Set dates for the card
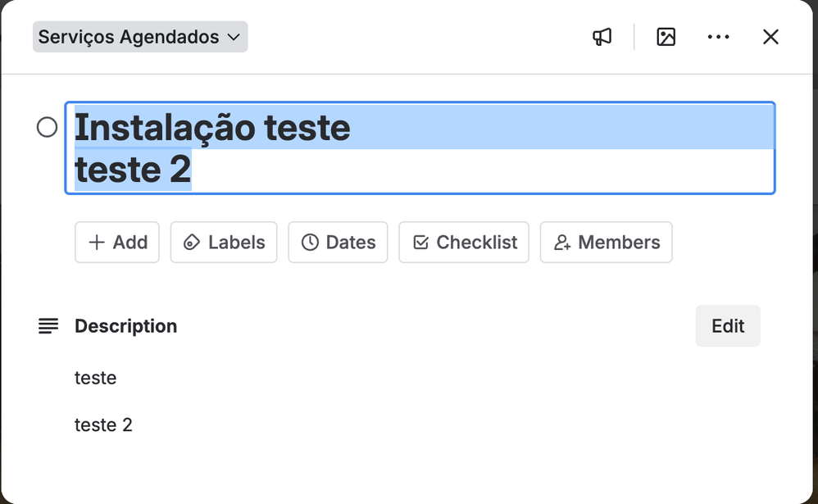818x504 pixels. [x=338, y=242]
